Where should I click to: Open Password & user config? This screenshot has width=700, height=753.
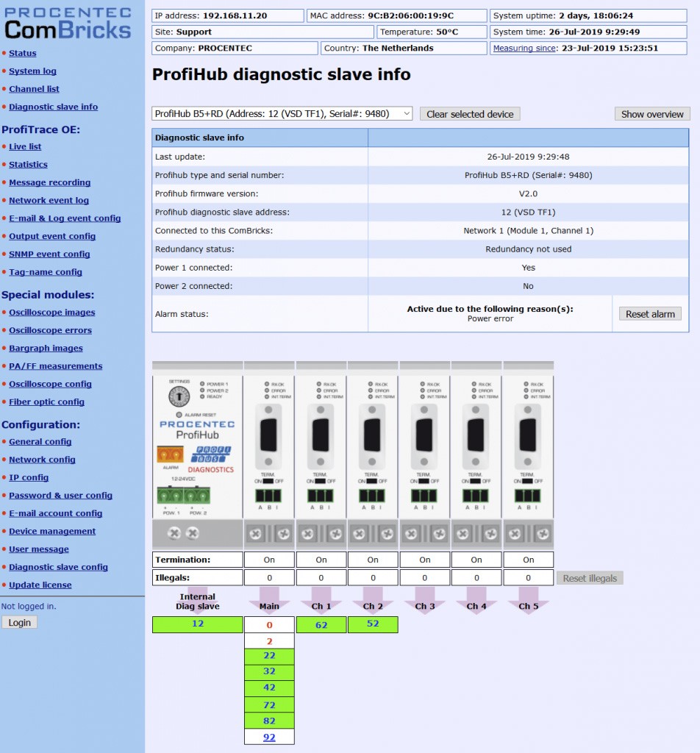pyautogui.click(x=60, y=496)
